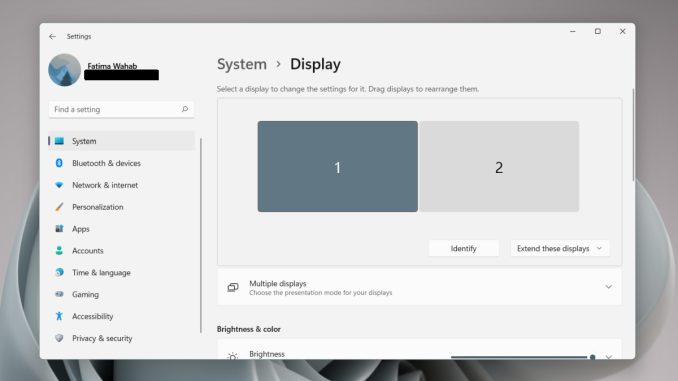Click the Identify button
The image size is (678, 381).
coord(464,248)
